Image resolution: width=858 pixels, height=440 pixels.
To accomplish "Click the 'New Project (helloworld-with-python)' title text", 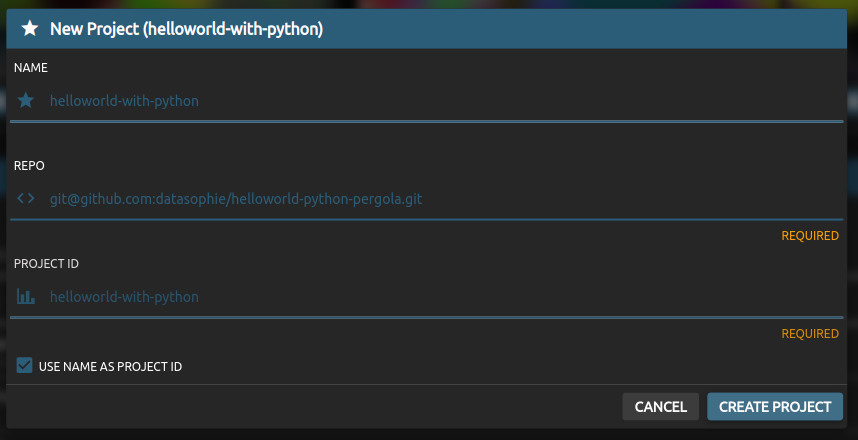I will coord(186,29).
